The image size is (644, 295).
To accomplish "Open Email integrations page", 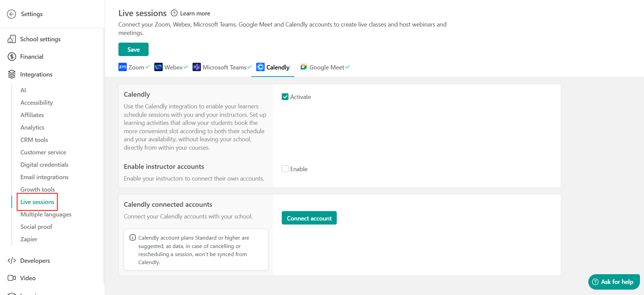I will tap(44, 177).
